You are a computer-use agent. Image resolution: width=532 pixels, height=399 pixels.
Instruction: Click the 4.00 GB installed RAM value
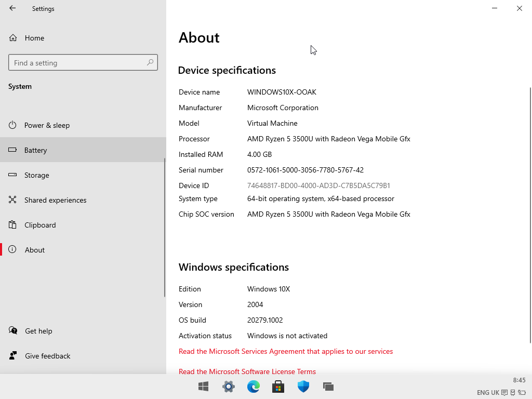[x=259, y=155]
